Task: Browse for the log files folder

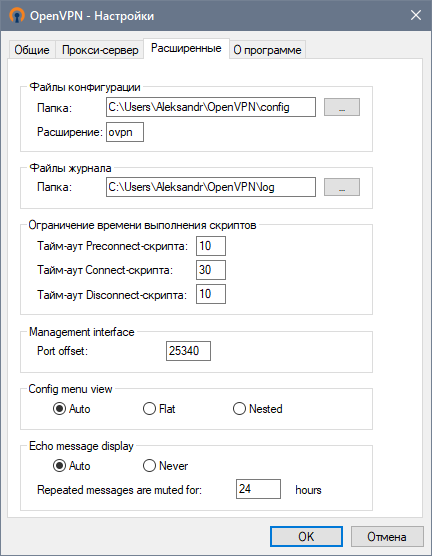Action: 342,187
